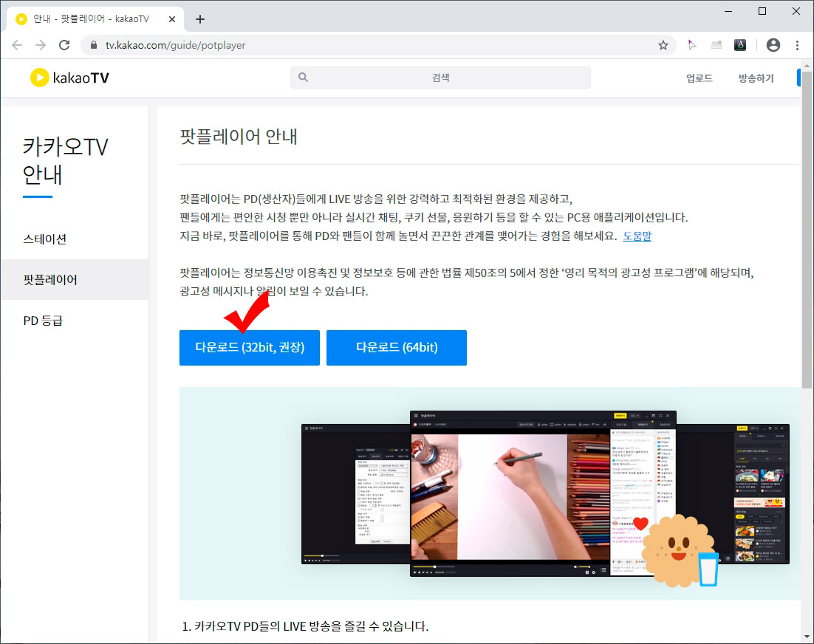
Task: Minimize the Chrome window
Action: [x=728, y=11]
